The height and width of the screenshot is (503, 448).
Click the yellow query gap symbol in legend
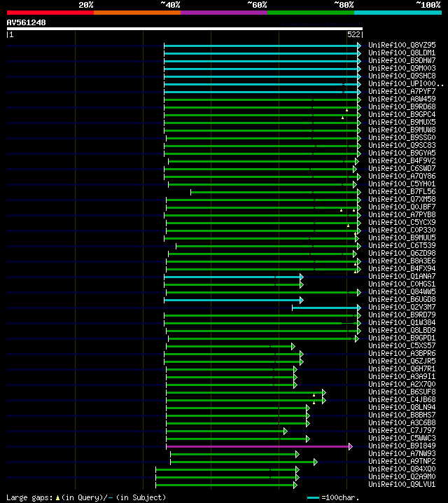(57, 498)
